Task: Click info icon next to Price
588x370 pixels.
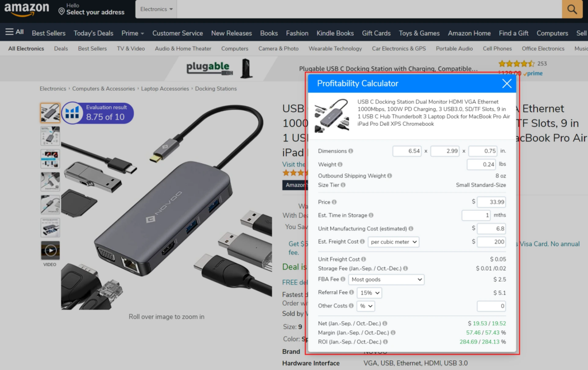Action: pyautogui.click(x=334, y=202)
